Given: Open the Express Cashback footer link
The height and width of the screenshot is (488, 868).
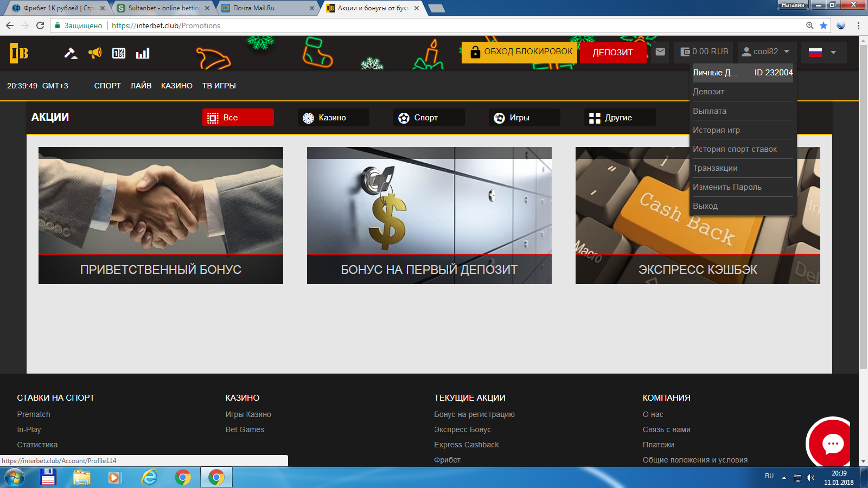Looking at the screenshot, I should tap(467, 445).
